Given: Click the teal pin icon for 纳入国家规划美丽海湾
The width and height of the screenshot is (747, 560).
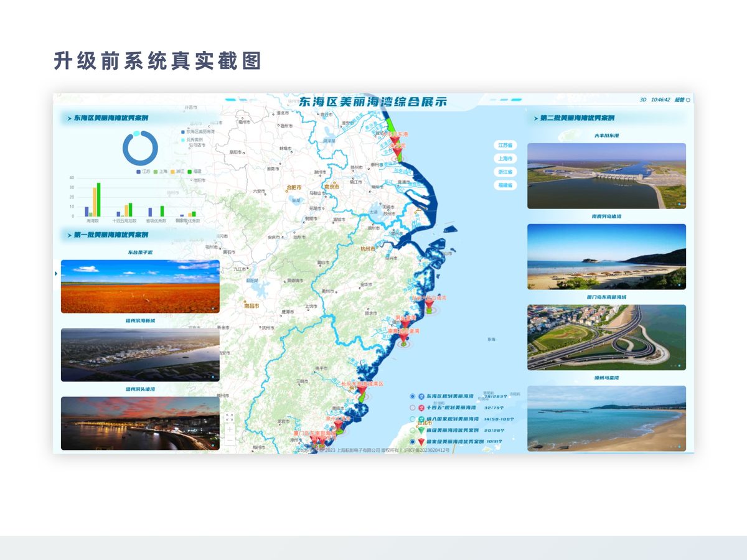Looking at the screenshot, I should (x=421, y=419).
